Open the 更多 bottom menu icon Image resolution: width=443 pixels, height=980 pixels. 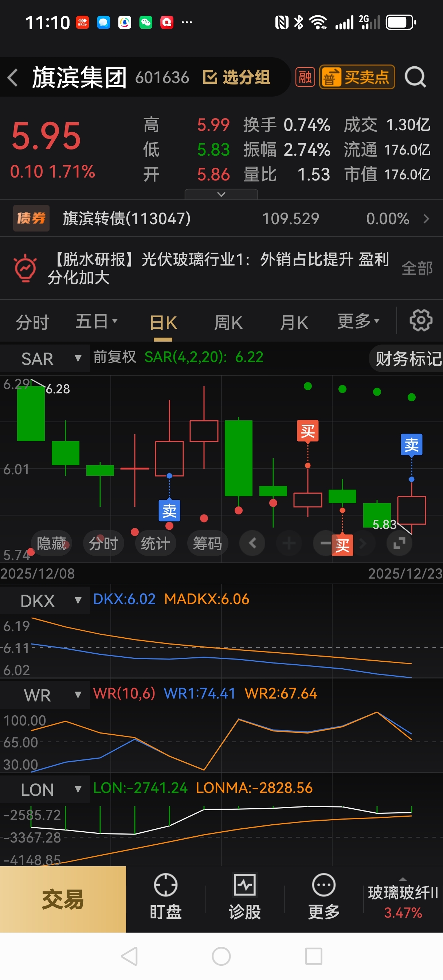tap(324, 896)
